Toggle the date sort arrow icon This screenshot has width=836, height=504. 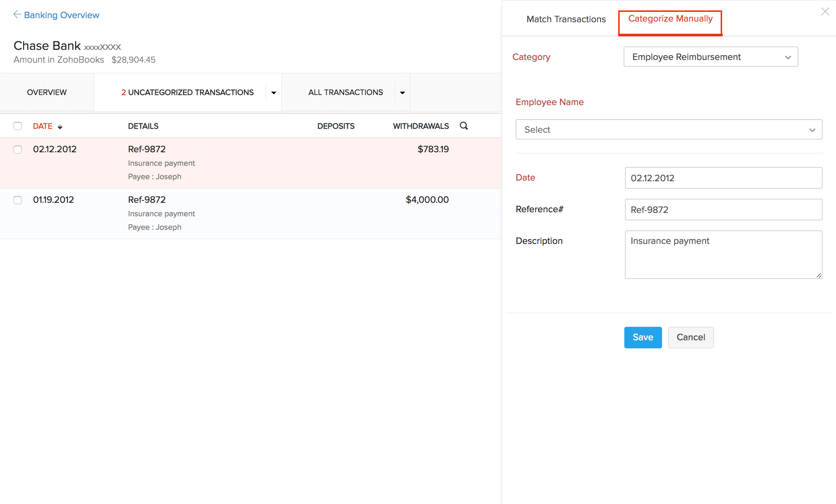coord(60,127)
